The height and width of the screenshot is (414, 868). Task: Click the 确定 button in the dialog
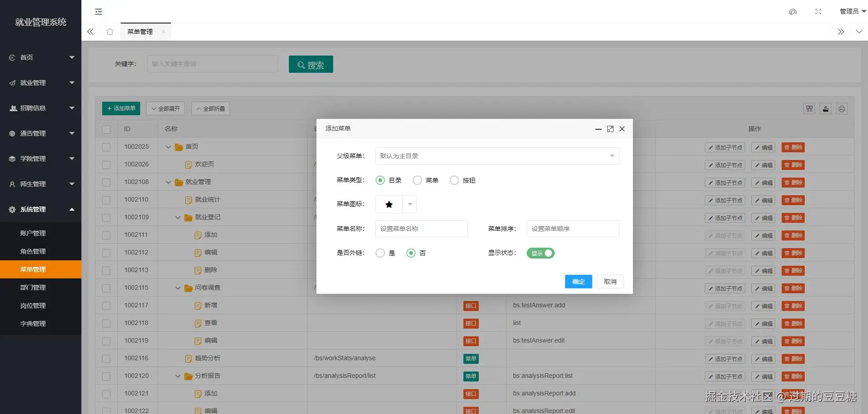[x=579, y=282]
